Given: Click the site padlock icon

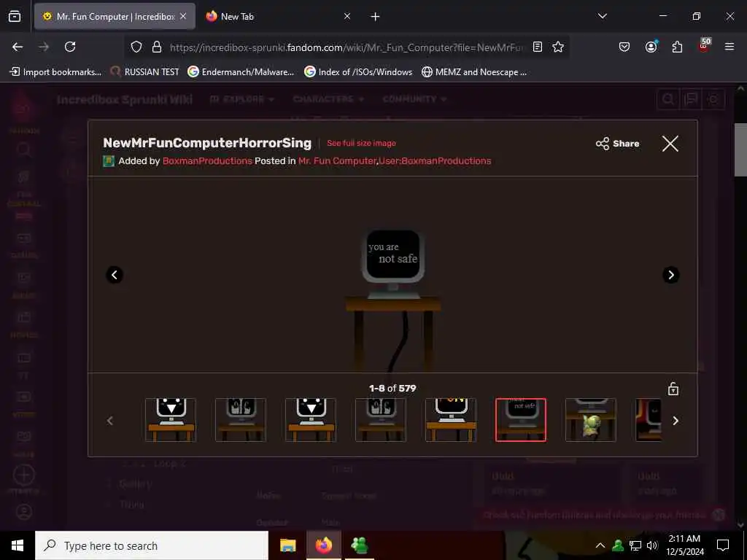Looking at the screenshot, I should (x=157, y=47).
